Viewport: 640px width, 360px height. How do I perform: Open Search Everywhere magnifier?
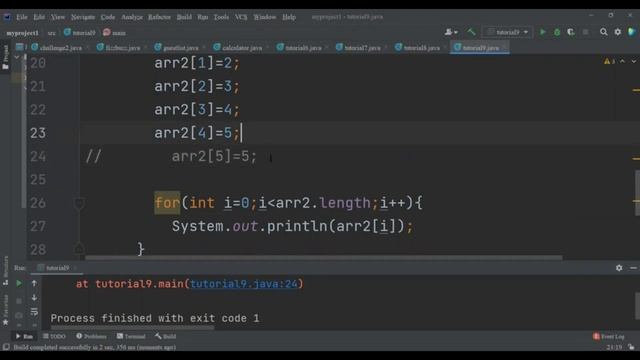(603, 32)
